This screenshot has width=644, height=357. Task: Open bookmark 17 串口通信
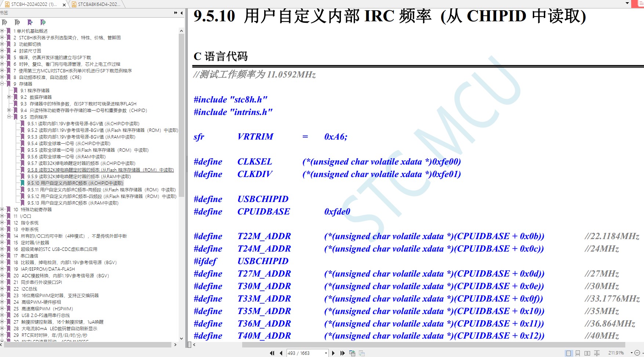click(x=26, y=256)
